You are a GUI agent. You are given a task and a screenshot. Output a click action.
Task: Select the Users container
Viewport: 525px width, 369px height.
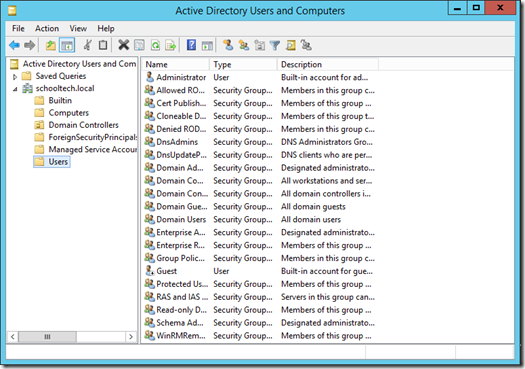(58, 162)
